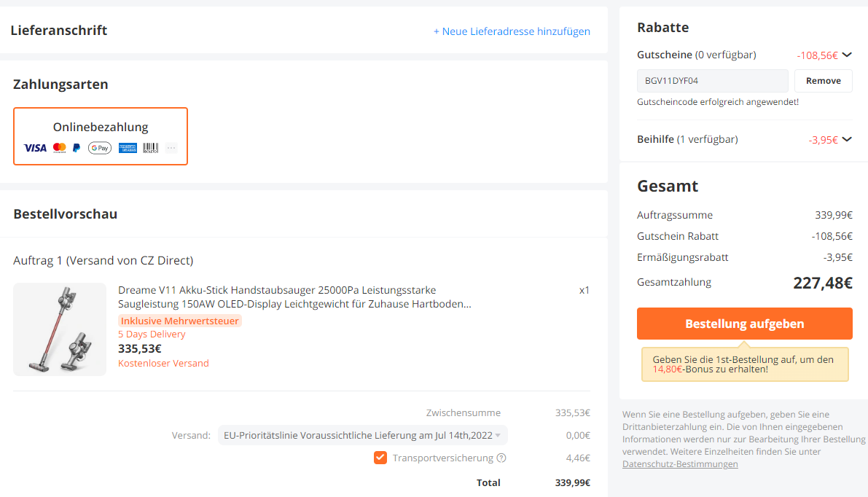Click the 5 Days Delivery label
This screenshot has height=497, width=868.
[x=152, y=334]
